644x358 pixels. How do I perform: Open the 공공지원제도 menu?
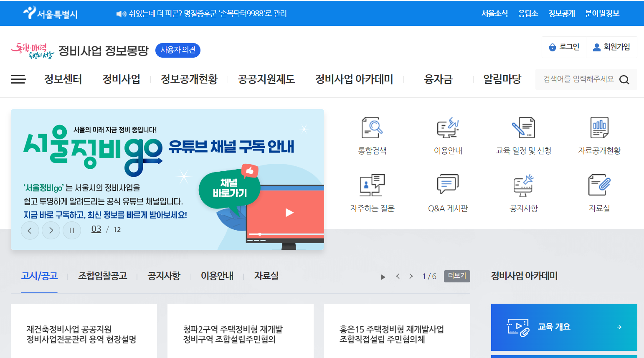pos(266,79)
